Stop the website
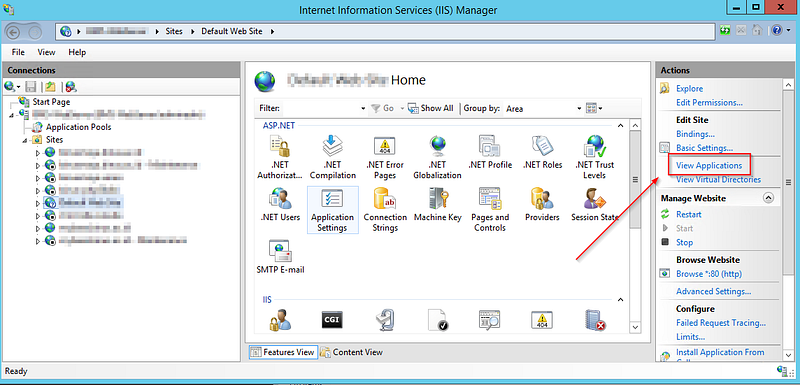This screenshot has width=800, height=385. 684,242
